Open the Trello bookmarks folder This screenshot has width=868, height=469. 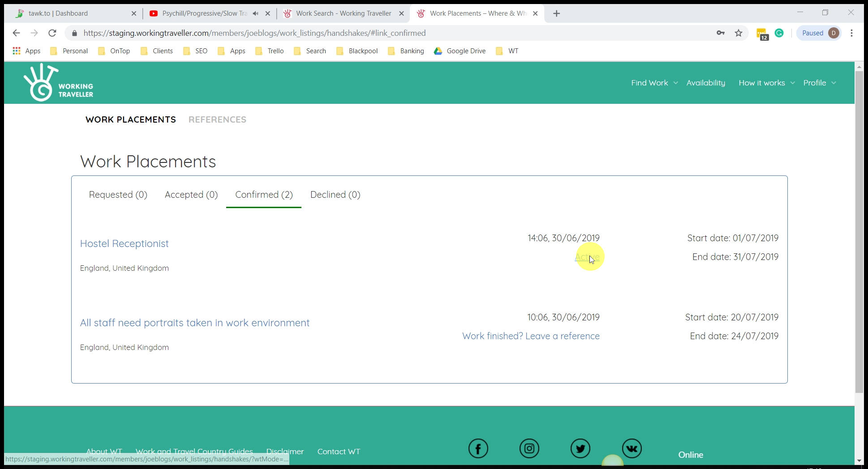pos(270,51)
